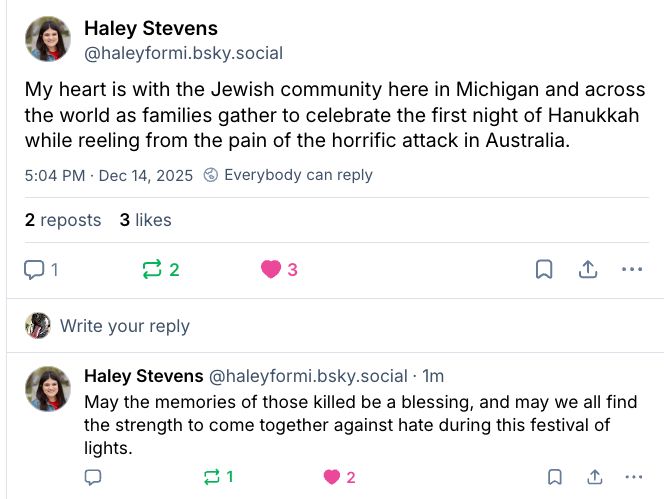Open more options on reply post
This screenshot has height=499, width=664.
[x=633, y=477]
